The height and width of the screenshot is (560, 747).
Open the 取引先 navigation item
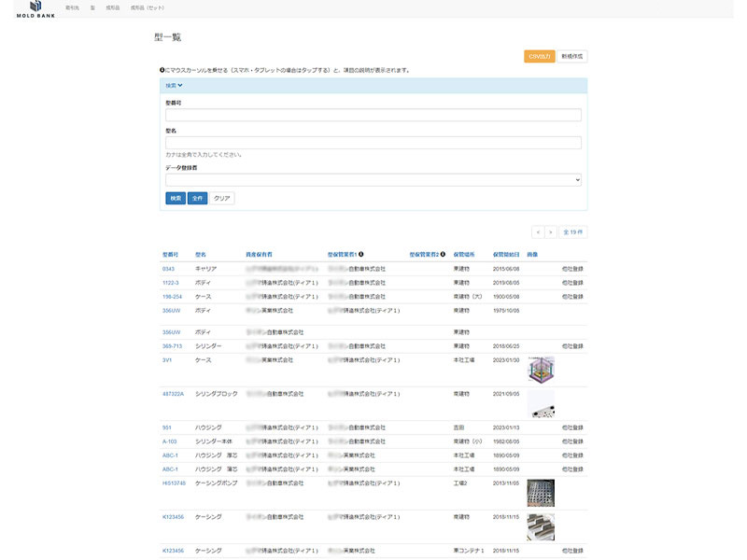[x=72, y=7]
